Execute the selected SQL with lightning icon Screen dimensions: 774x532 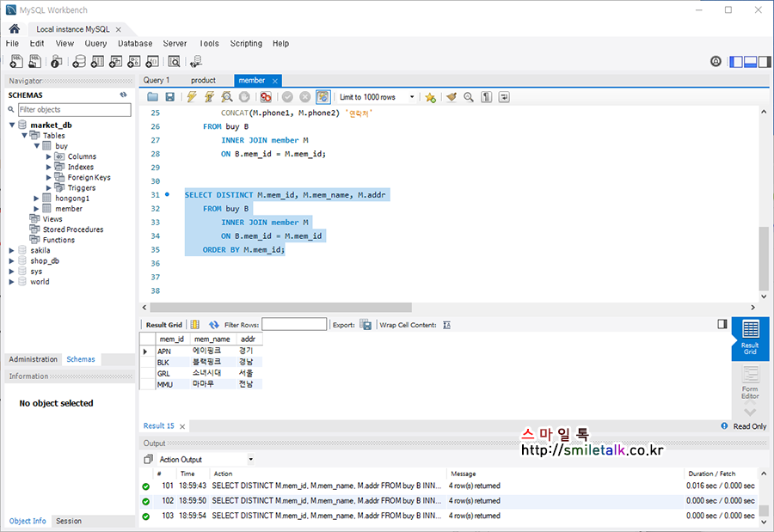tap(192, 97)
